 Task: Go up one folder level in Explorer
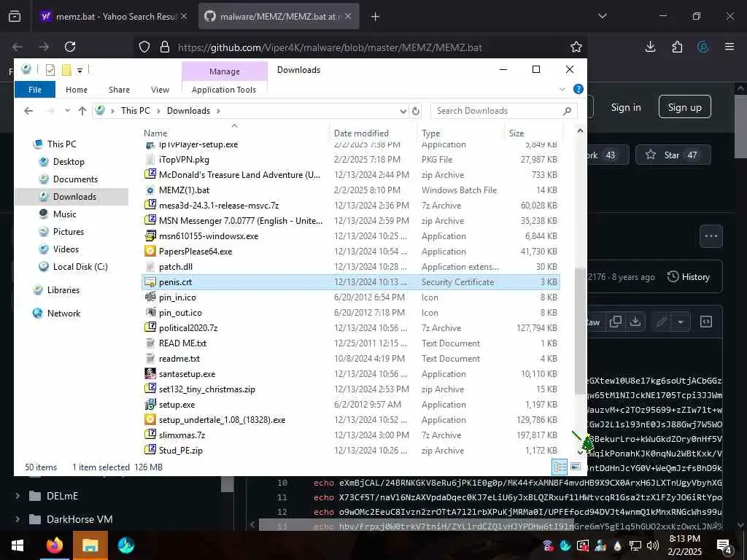82,111
